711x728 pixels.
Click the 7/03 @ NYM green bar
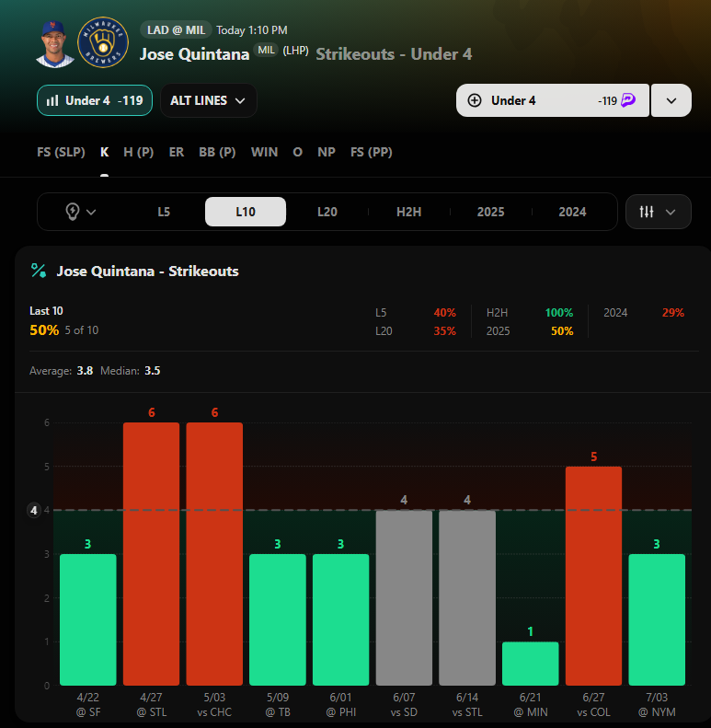tap(657, 619)
